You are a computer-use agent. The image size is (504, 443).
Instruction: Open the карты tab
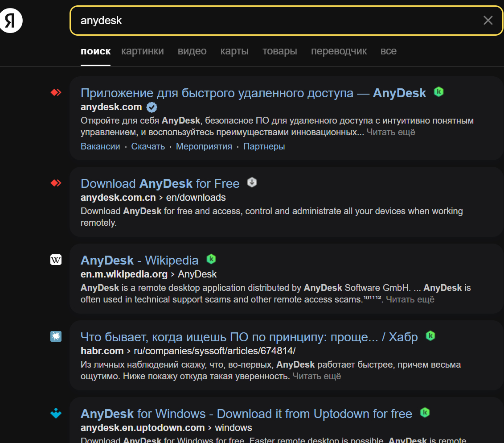coord(234,51)
